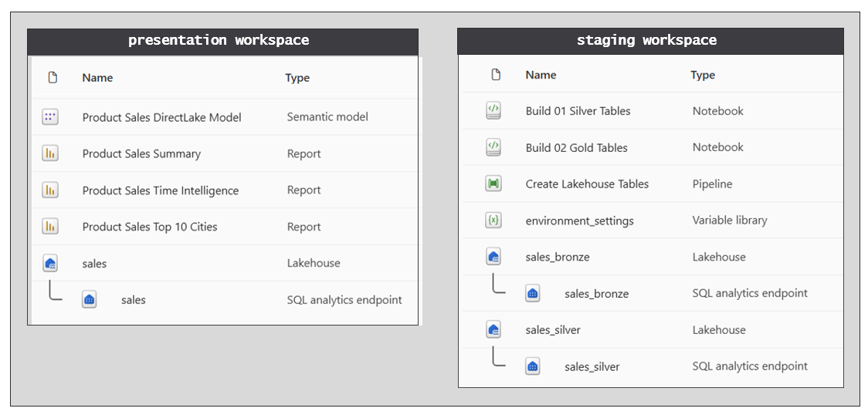Image resolution: width=868 pixels, height=415 pixels.
Task: Open the sales_silver Lakehouse name
Action: (553, 330)
